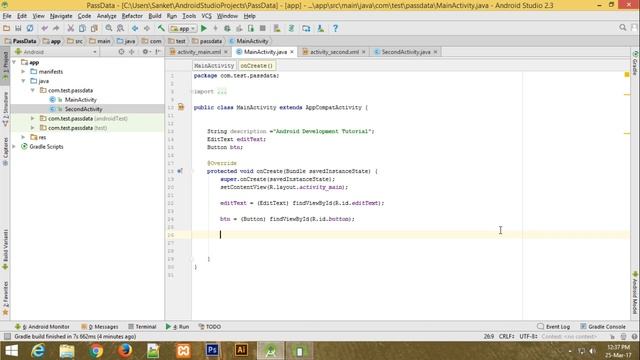Click the Sync Project with Gradle icon
Image resolution: width=640 pixels, height=360 pixels.
click(291, 28)
